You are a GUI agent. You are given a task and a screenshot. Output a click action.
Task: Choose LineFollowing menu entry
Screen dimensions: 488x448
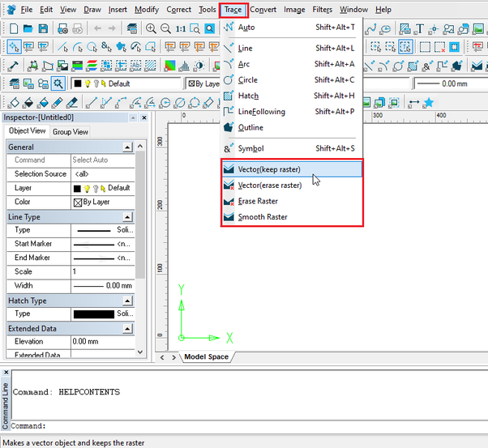point(293,112)
